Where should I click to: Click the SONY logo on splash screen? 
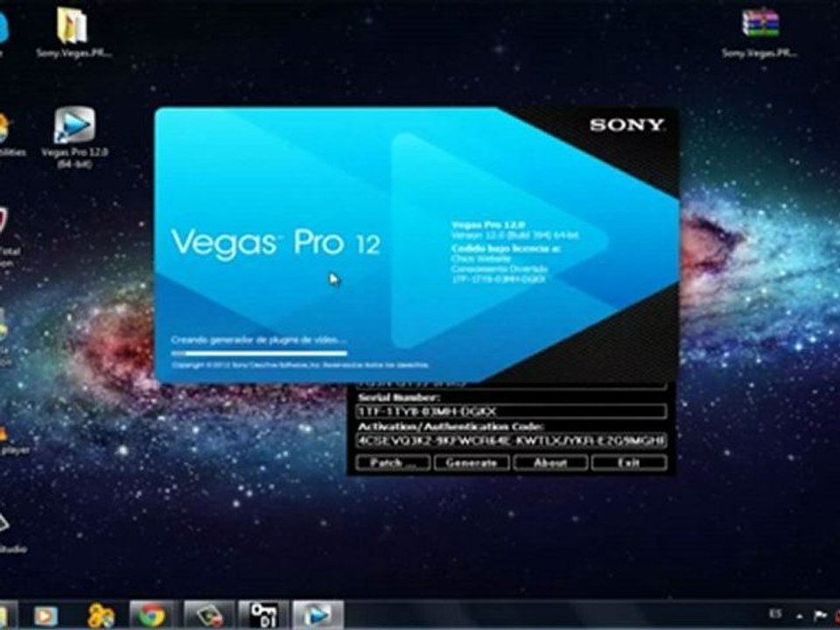626,125
